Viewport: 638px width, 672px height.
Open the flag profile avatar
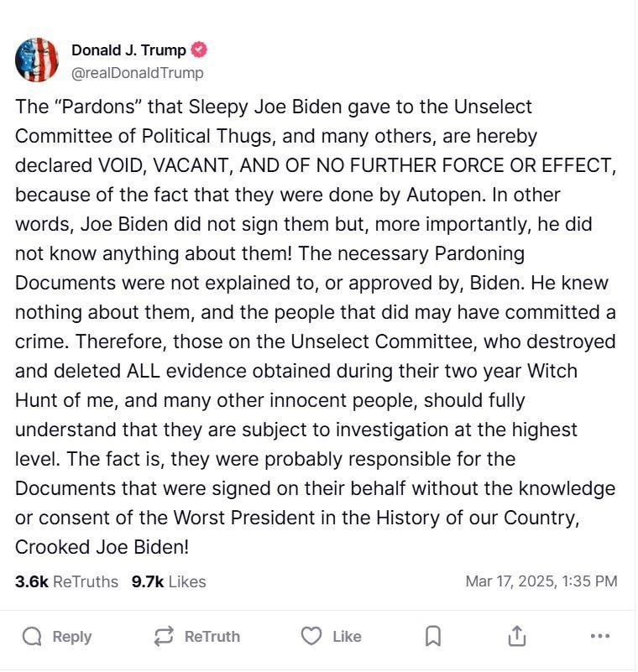(x=37, y=60)
